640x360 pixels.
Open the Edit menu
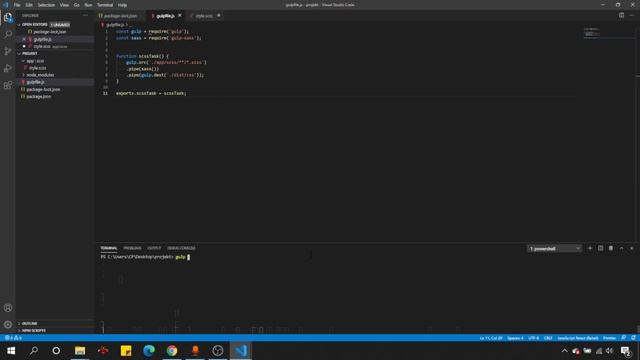click(x=29, y=5)
